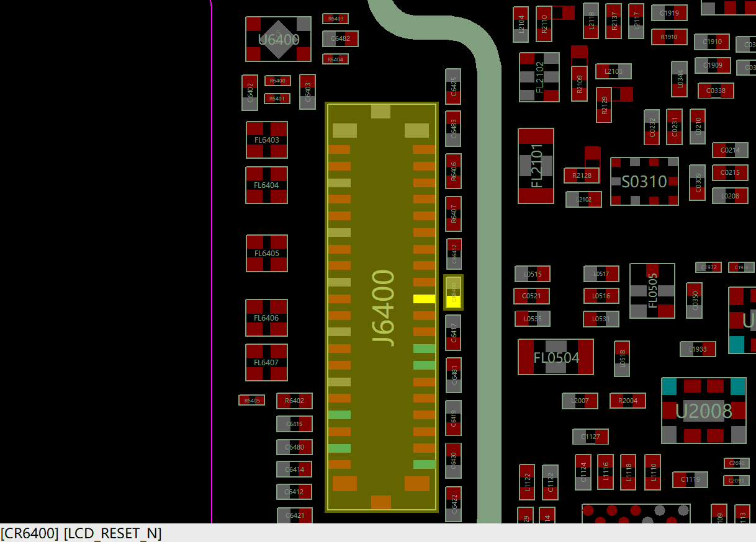Select capacitor C6425

[x=454, y=87]
